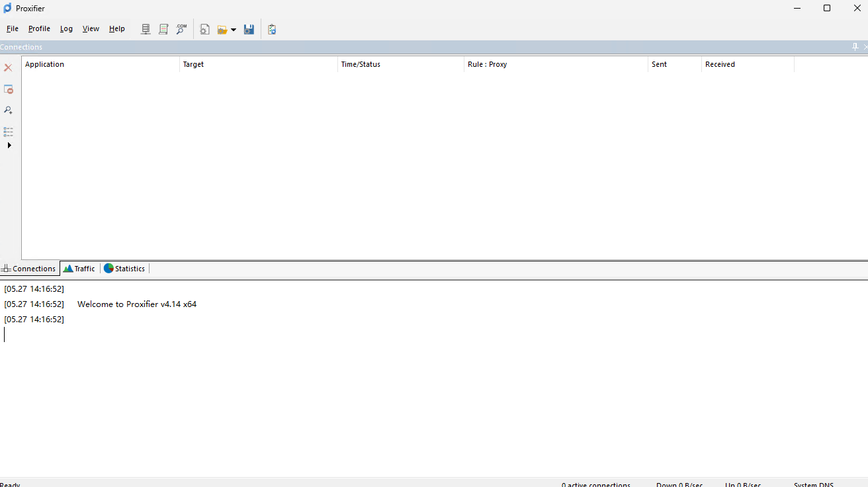The image size is (868, 487).
Task: Expand the open profile dropdown arrow
Action: (x=234, y=30)
